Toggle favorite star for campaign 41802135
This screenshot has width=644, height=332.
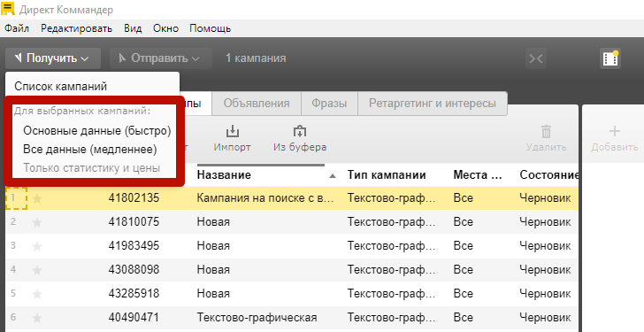37,198
